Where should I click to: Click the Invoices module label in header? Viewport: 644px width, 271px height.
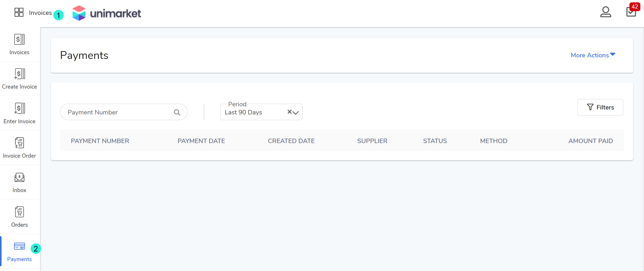point(40,13)
